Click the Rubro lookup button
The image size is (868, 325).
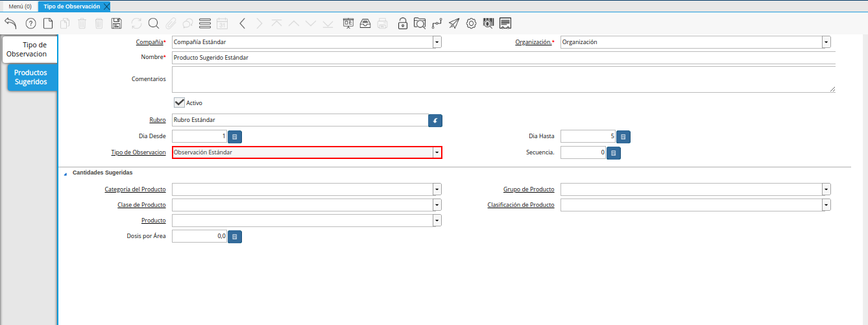435,120
